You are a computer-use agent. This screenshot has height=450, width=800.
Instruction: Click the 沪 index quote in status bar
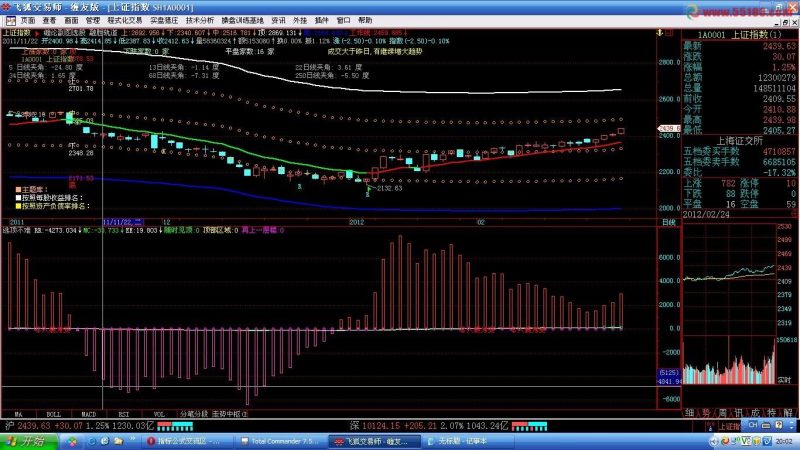pyautogui.click(x=79, y=426)
